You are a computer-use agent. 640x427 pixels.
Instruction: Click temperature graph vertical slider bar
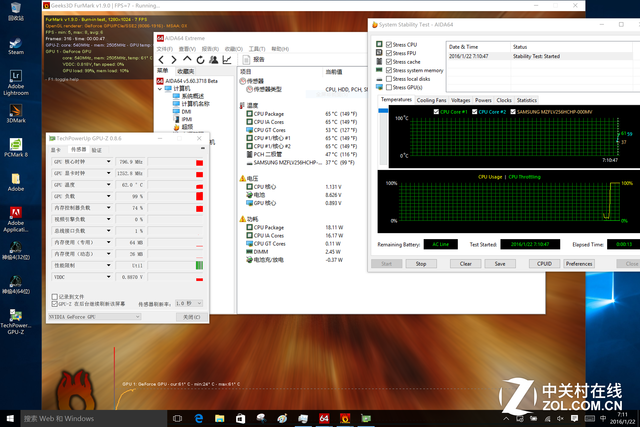[x=383, y=136]
